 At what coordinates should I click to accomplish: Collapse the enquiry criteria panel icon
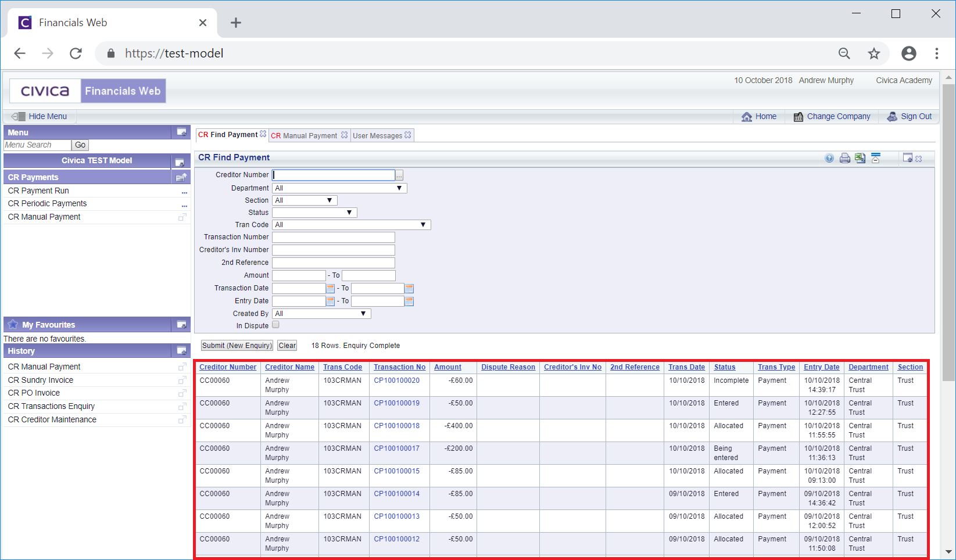coord(876,158)
